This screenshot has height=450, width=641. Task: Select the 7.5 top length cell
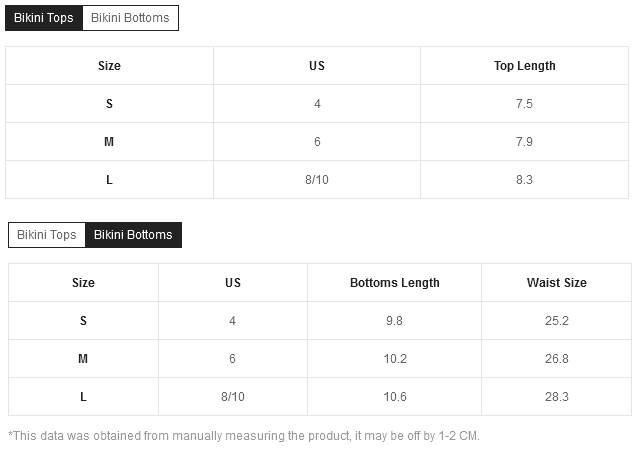pos(525,104)
